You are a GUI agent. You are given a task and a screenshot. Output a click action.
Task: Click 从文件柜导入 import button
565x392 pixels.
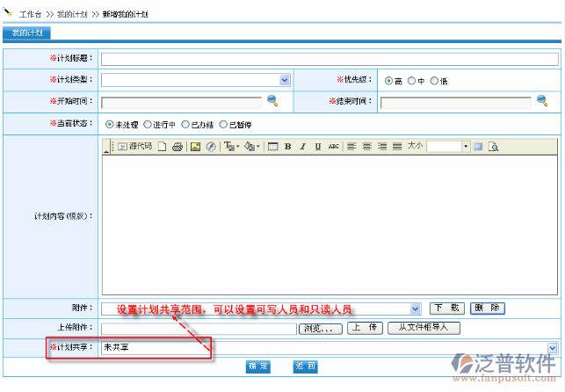(x=424, y=328)
